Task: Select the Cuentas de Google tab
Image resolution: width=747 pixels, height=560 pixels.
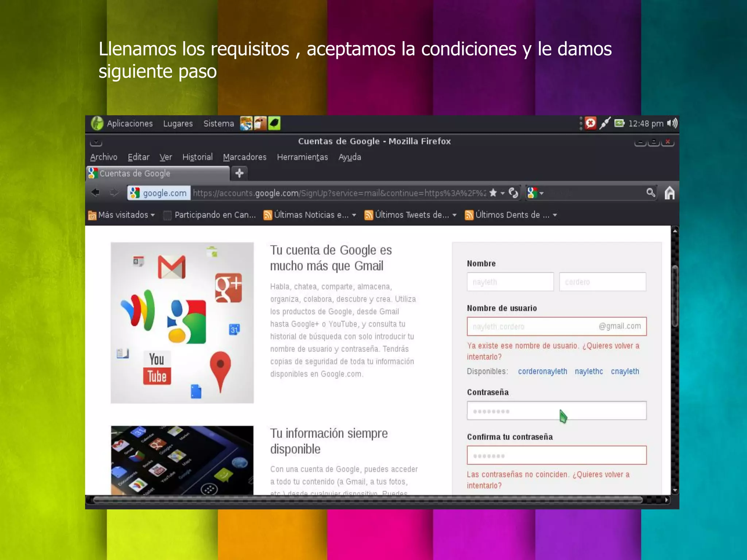Action: (x=158, y=174)
